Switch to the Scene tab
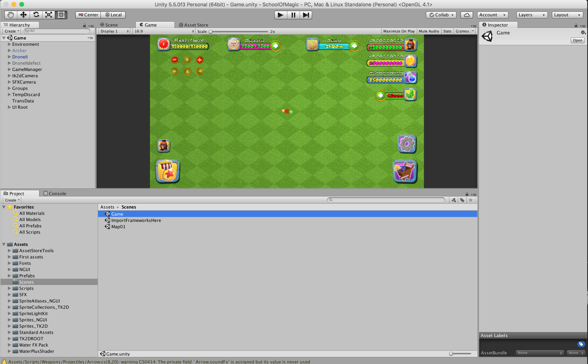 [x=109, y=25]
